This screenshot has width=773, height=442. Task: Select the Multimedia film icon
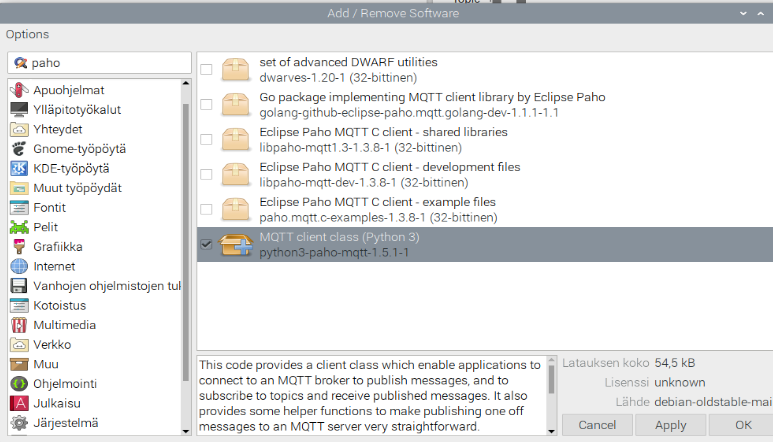(19, 325)
